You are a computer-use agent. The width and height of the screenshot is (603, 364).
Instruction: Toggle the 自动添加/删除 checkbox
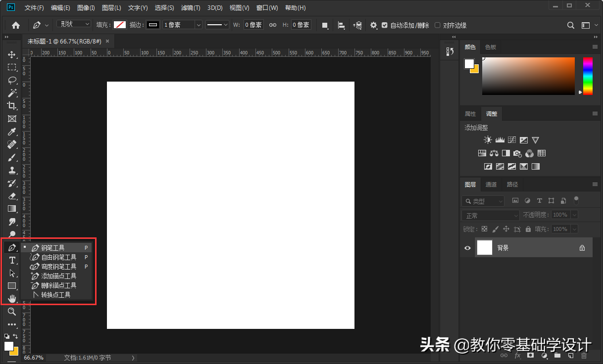[x=385, y=25]
